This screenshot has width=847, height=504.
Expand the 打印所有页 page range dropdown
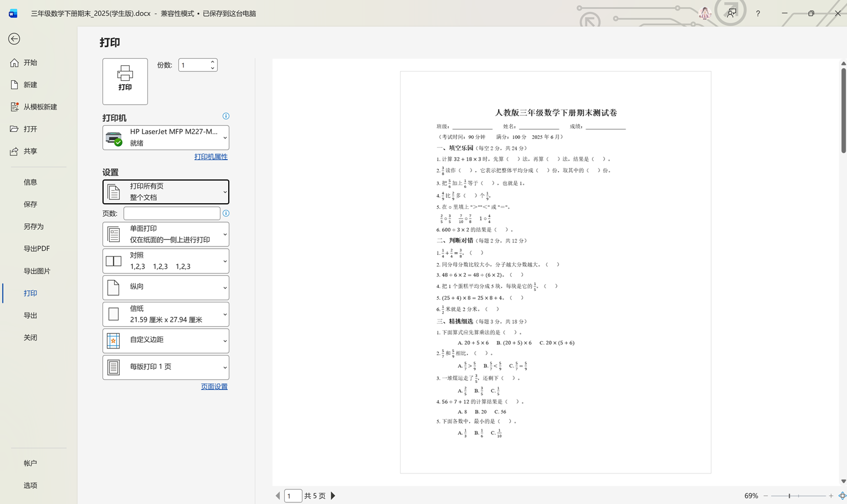point(166,192)
